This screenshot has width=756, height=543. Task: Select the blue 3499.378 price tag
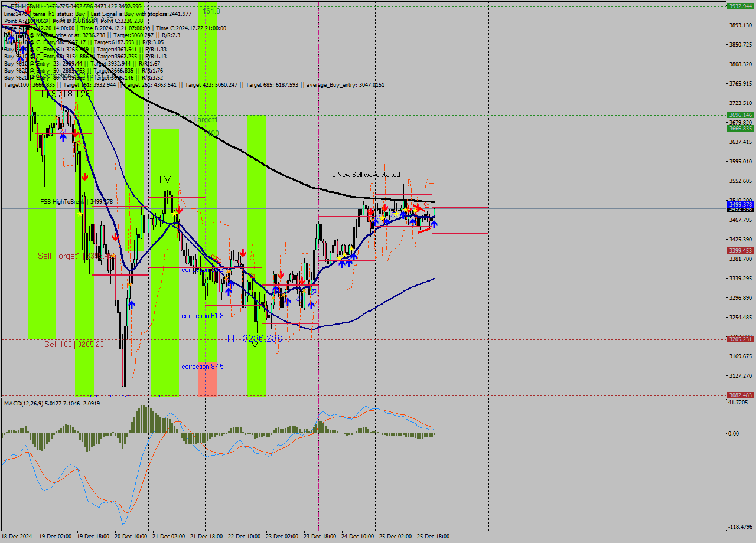pyautogui.click(x=740, y=204)
